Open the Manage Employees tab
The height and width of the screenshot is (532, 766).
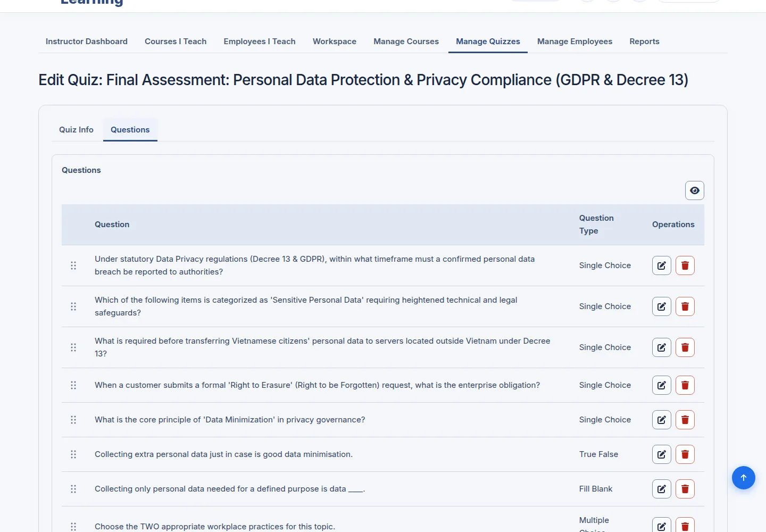point(574,41)
